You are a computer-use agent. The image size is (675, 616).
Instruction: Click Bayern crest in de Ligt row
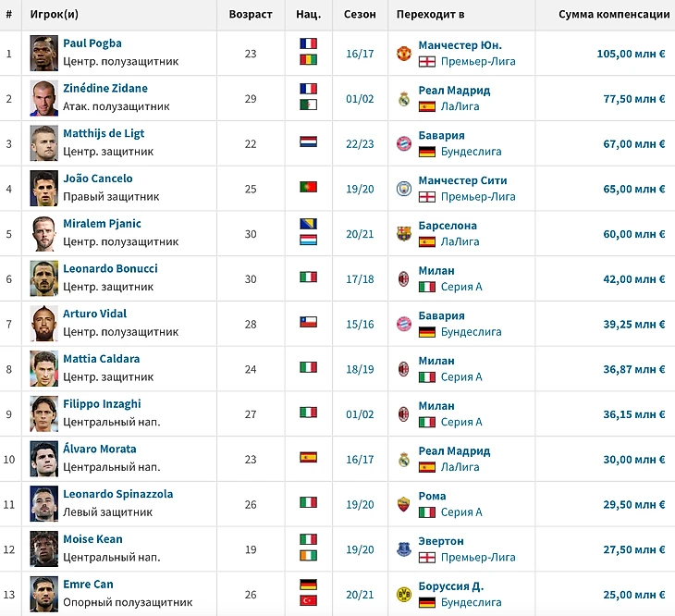403,143
